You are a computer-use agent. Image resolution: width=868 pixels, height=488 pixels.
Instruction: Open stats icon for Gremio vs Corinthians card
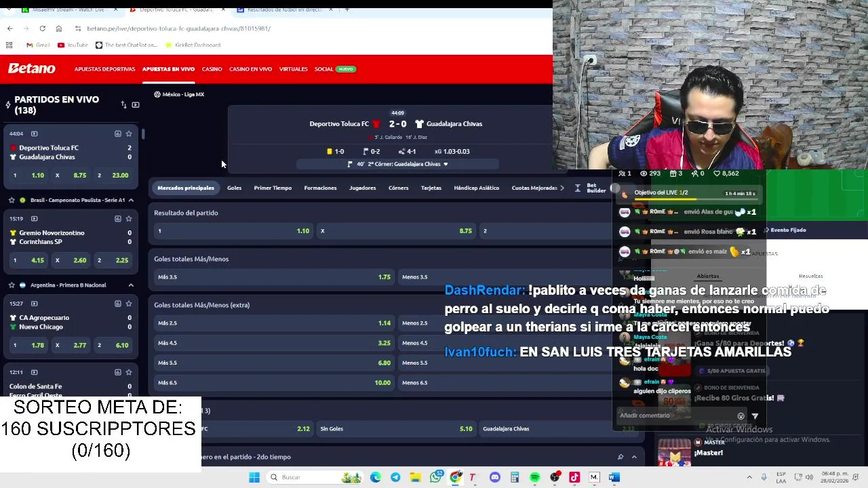(117, 218)
